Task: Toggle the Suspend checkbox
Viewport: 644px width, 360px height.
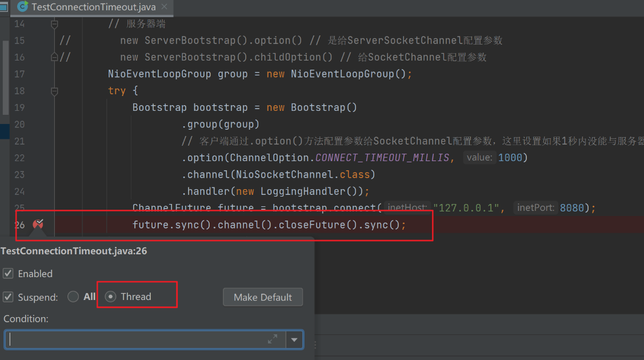Action: coord(8,297)
